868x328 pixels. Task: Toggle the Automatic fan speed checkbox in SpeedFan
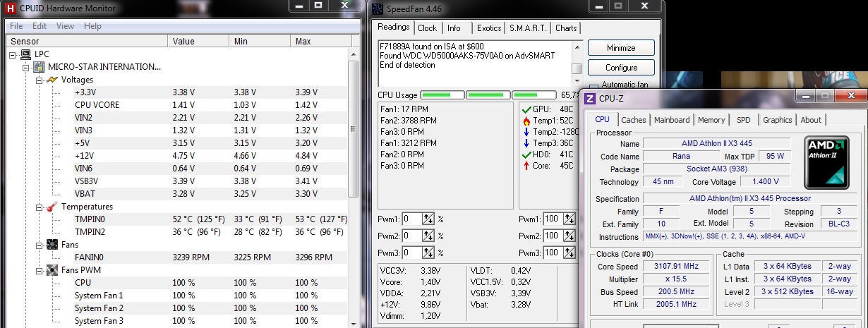(592, 85)
